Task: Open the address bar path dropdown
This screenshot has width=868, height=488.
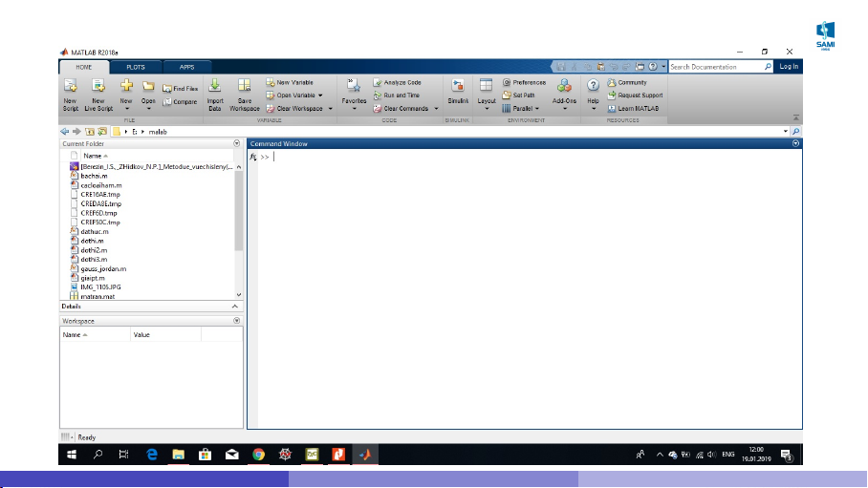Action: click(x=786, y=132)
